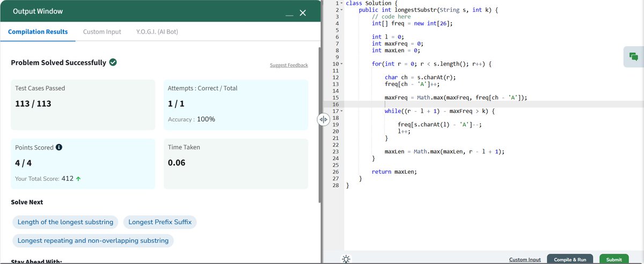The image size is (644, 264).
Task: Click the green success checkmark icon
Action: tap(113, 62)
